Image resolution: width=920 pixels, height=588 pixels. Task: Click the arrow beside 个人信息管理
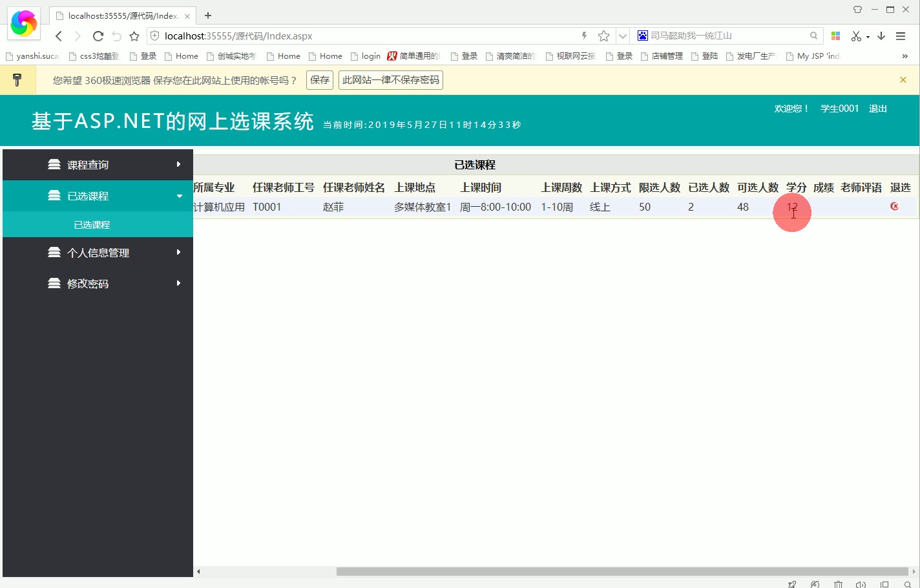coord(179,252)
